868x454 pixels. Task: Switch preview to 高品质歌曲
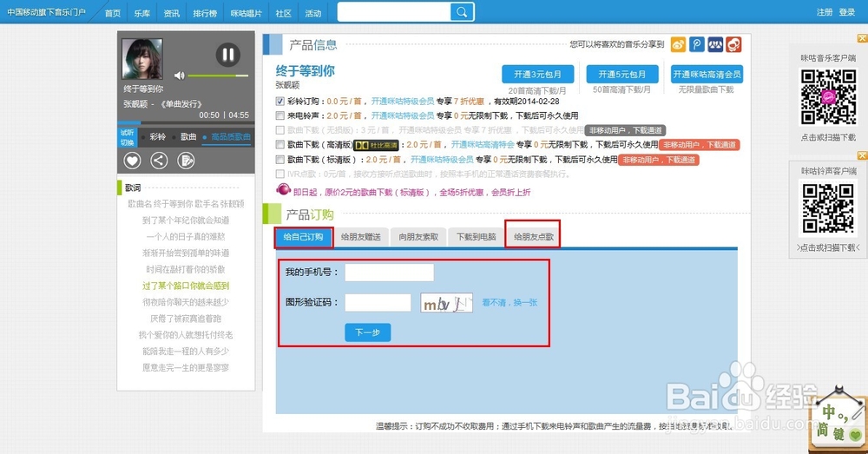point(231,137)
